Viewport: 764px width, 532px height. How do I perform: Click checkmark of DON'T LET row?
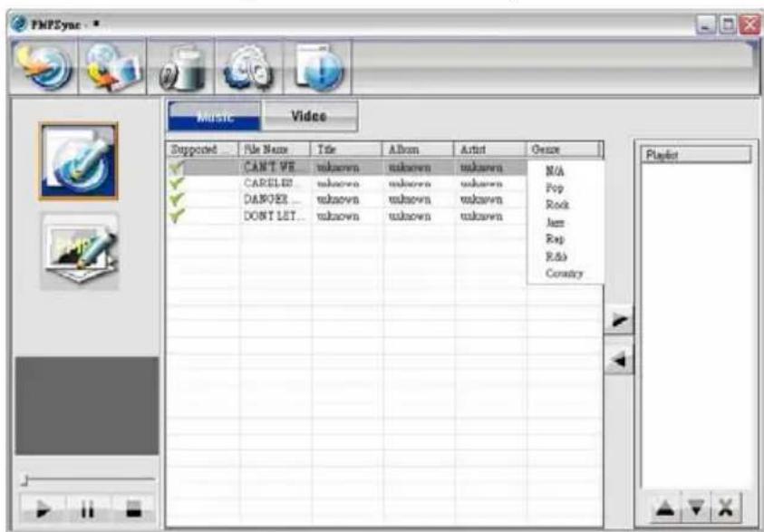177,216
